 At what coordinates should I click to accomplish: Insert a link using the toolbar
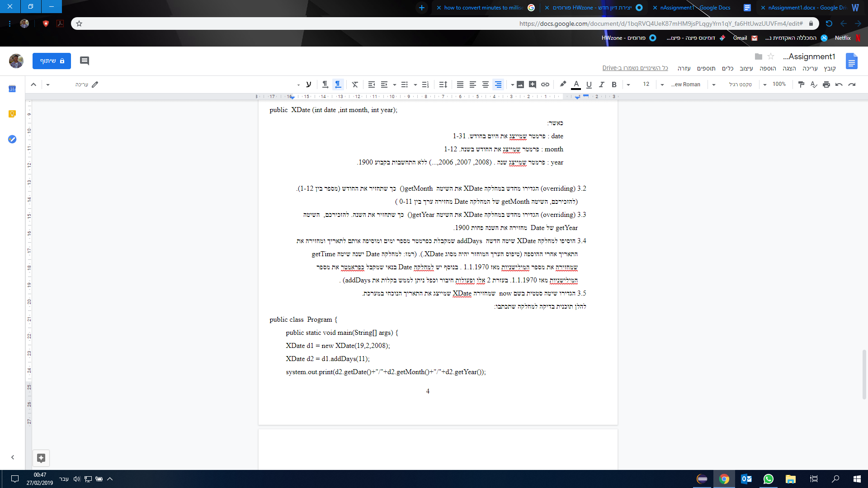[545, 84]
